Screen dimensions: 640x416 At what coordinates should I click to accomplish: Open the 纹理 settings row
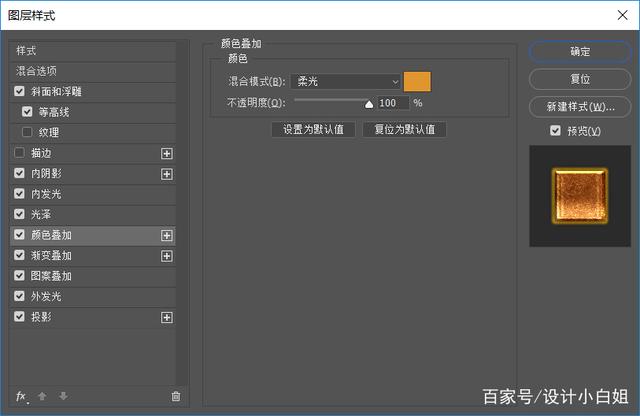(x=93, y=133)
